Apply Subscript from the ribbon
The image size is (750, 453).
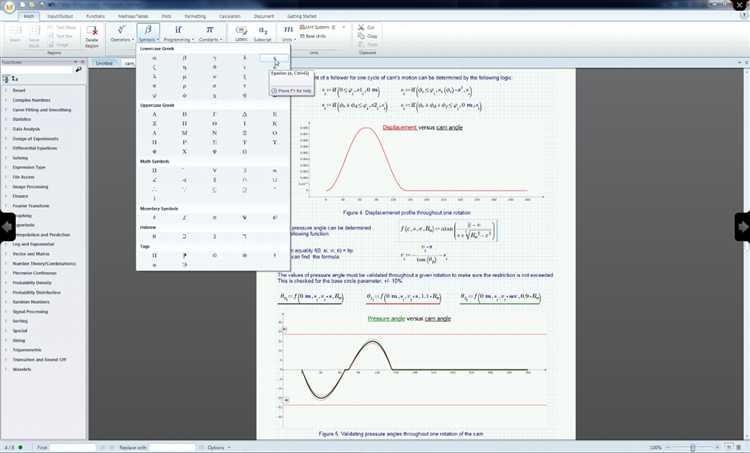263,33
